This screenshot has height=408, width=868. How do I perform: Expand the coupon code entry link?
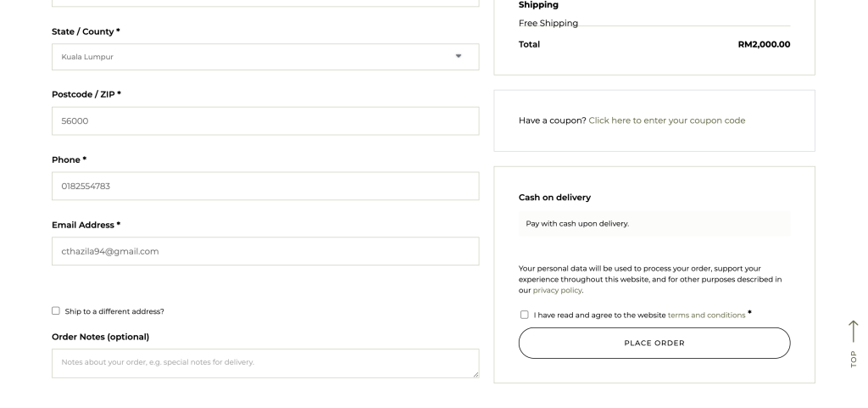click(x=666, y=120)
